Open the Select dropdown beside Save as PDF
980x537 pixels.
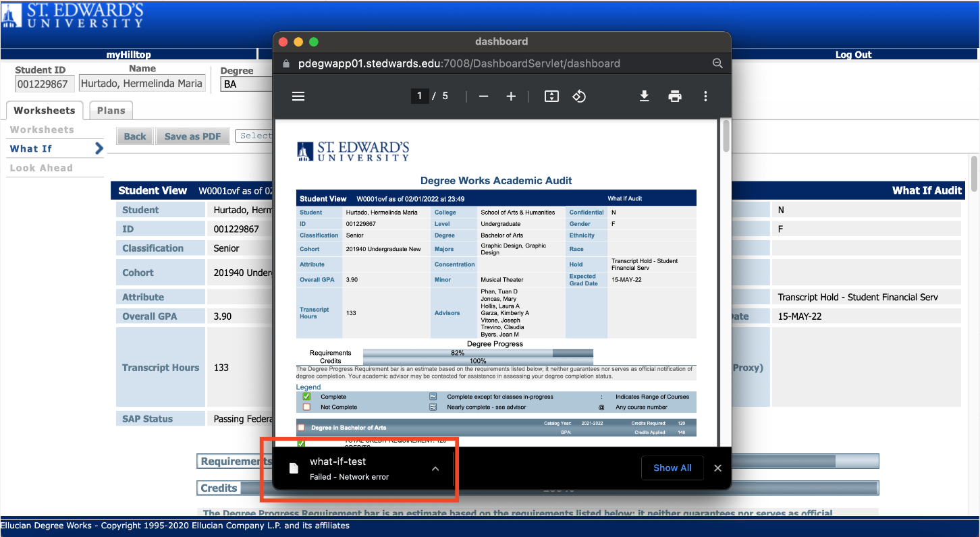(254, 136)
